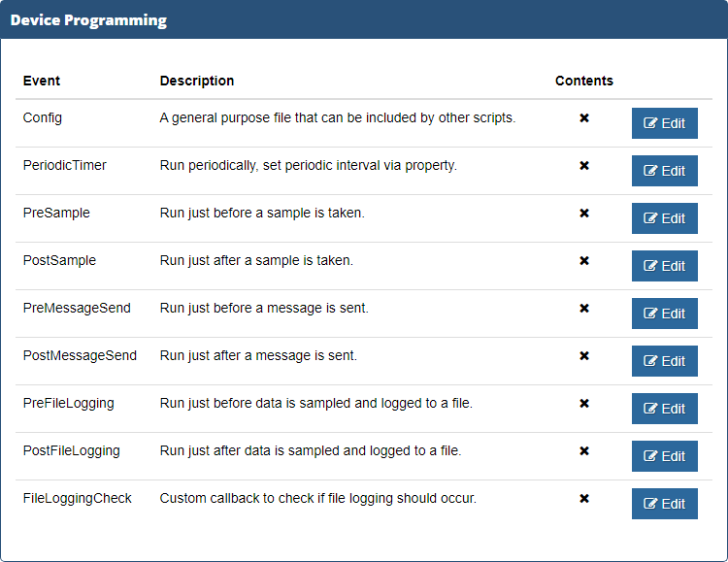This screenshot has width=728, height=562.
Task: Click the Contents column header
Action: click(x=584, y=81)
